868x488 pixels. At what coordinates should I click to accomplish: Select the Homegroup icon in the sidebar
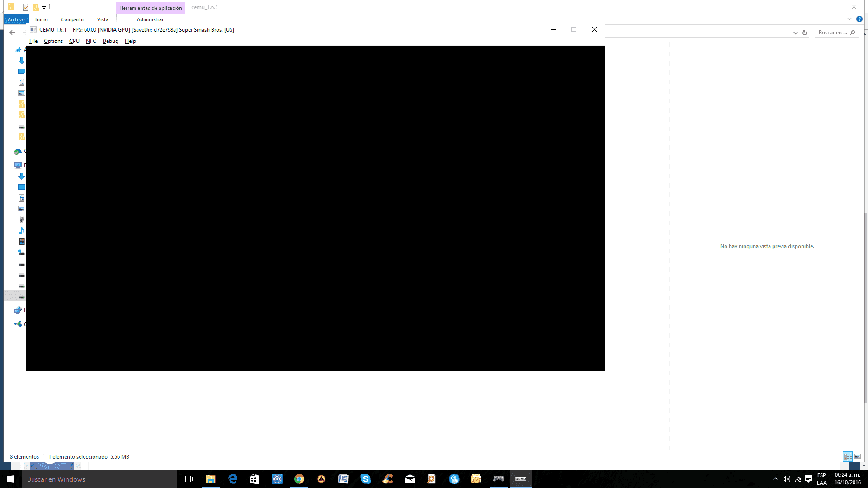pyautogui.click(x=18, y=324)
